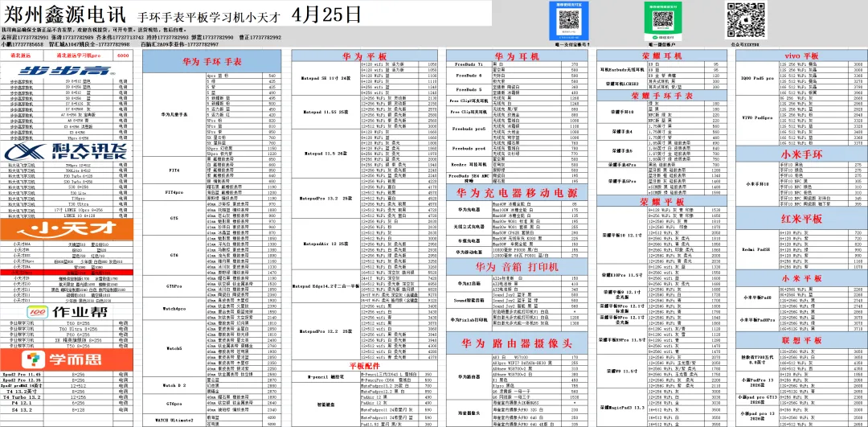The height and width of the screenshot is (427, 868).
Task: Click the Watch5 model cell
Action: [x=174, y=349]
